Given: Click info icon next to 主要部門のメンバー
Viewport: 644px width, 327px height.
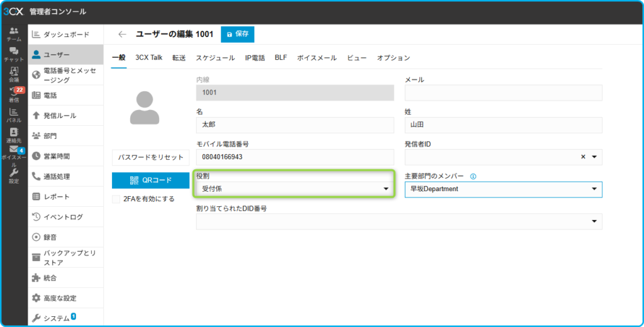Looking at the screenshot, I should [473, 177].
